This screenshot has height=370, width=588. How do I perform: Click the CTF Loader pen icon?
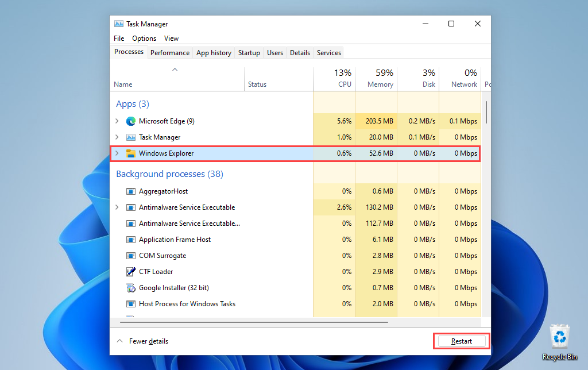click(130, 272)
